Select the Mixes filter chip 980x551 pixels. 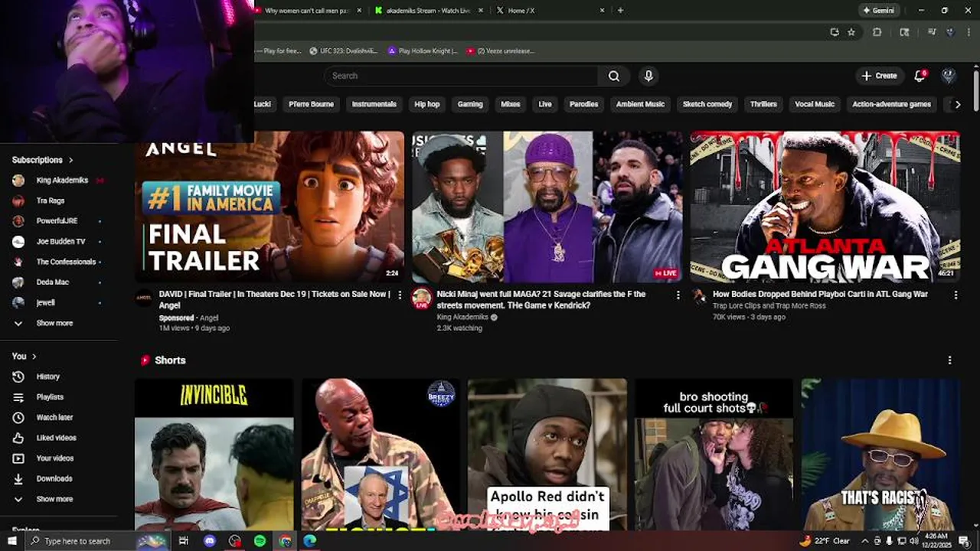[x=510, y=104]
